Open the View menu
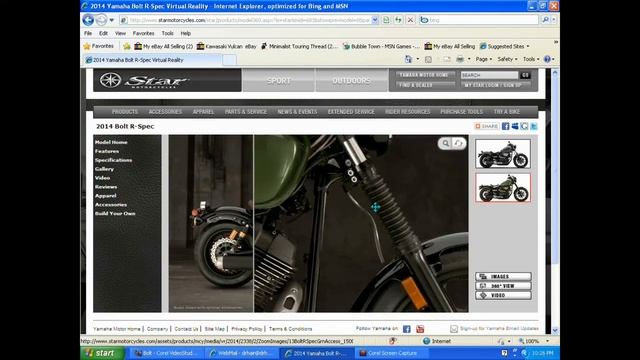 120,33
